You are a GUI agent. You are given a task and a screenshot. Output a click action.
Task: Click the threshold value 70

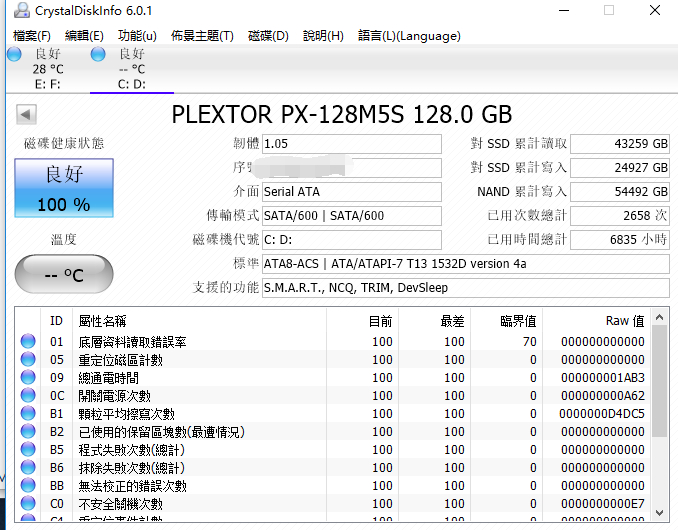[529, 342]
